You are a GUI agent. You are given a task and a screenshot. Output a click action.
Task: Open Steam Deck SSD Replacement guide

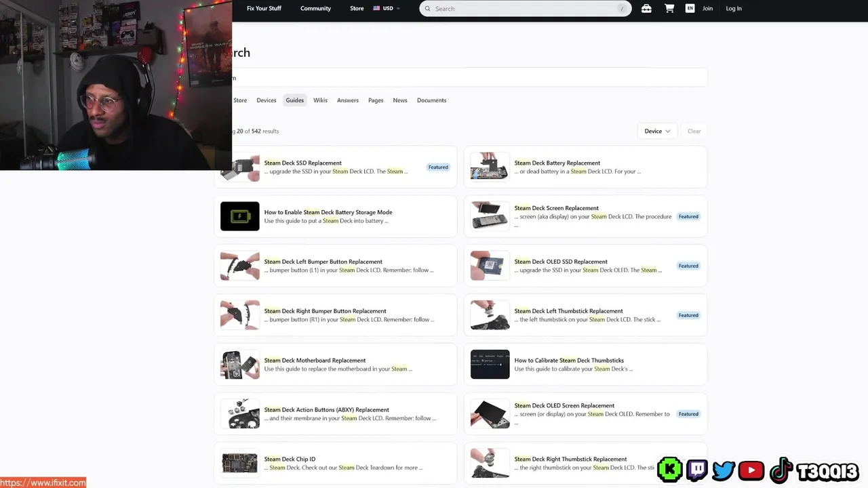click(x=302, y=163)
